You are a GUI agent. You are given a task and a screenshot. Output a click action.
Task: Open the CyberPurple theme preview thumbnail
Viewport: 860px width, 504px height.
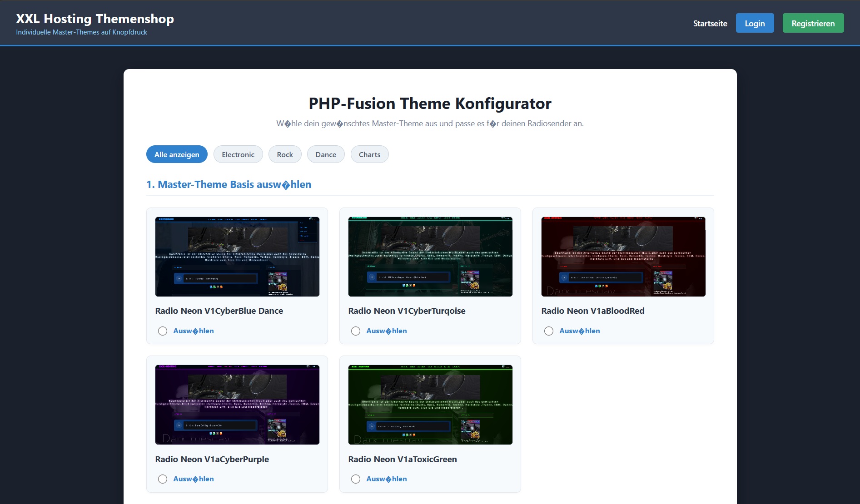pyautogui.click(x=237, y=405)
